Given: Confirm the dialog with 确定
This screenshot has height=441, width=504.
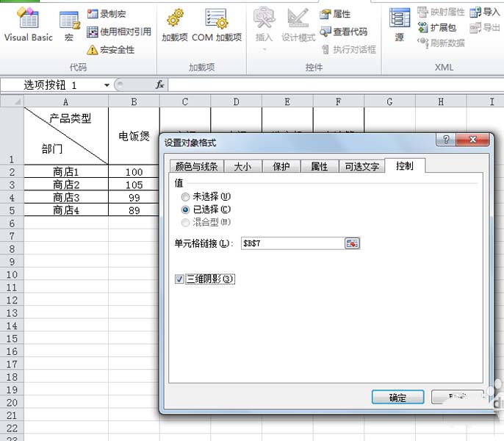Looking at the screenshot, I should 397,398.
